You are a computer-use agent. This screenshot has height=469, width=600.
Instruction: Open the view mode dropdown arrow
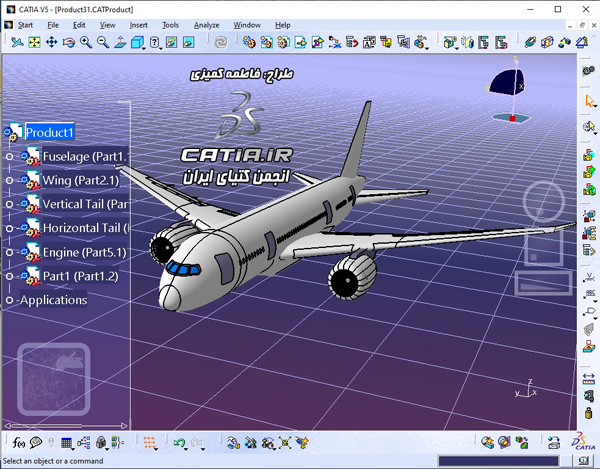click(161, 49)
